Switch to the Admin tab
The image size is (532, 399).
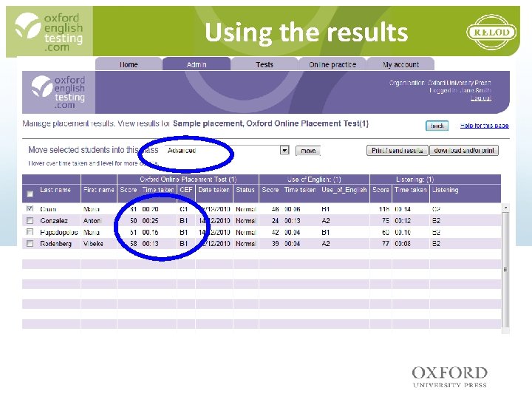pos(197,64)
